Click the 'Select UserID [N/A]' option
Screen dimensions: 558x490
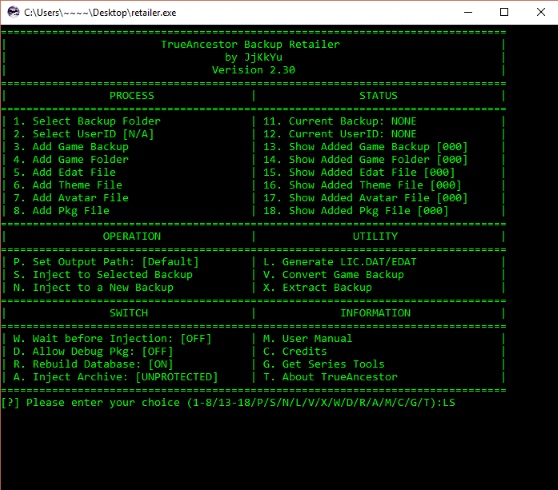(x=84, y=134)
